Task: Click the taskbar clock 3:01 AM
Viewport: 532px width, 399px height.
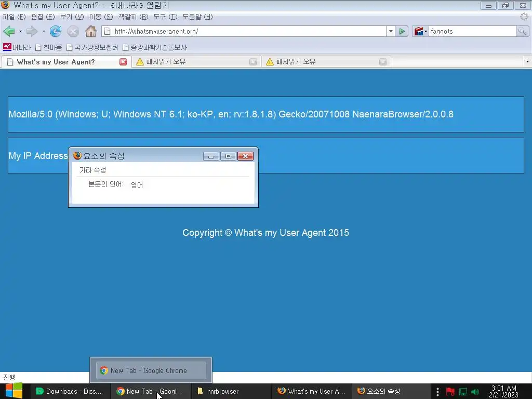Action: pyautogui.click(x=504, y=391)
